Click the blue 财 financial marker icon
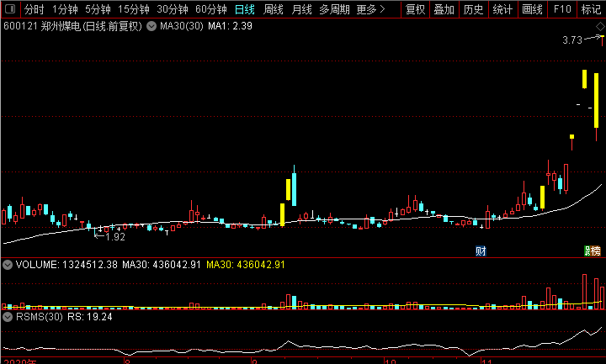The width and height of the screenshot is (606, 364). tap(481, 251)
